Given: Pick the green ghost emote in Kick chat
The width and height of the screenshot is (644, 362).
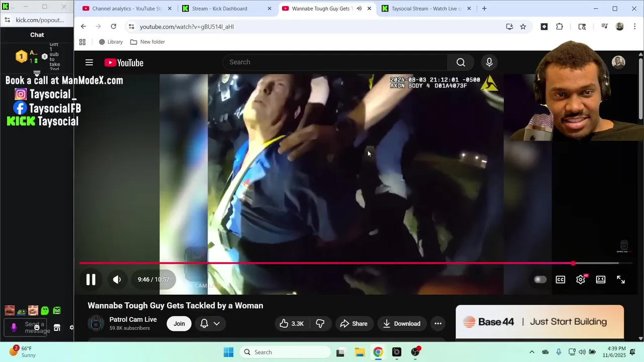Looking at the screenshot, I should 45,311.
